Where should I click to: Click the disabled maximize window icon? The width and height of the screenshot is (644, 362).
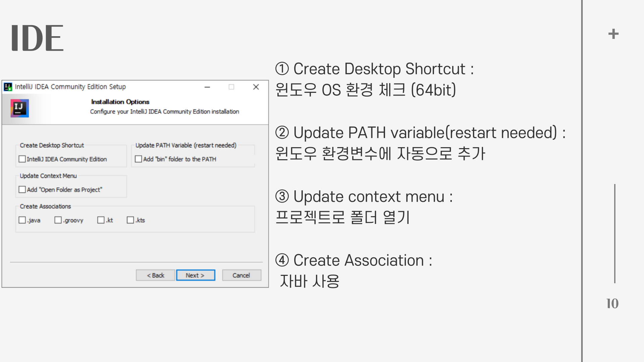click(x=231, y=87)
